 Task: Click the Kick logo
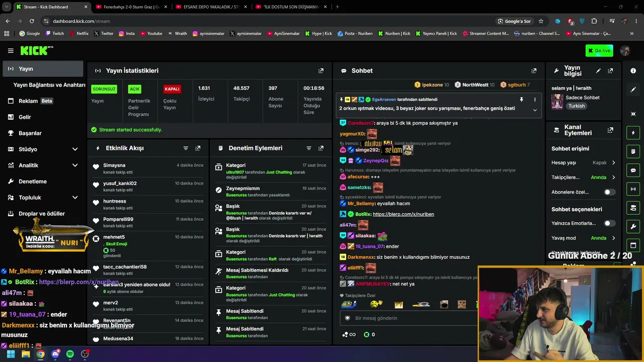[x=37, y=50]
